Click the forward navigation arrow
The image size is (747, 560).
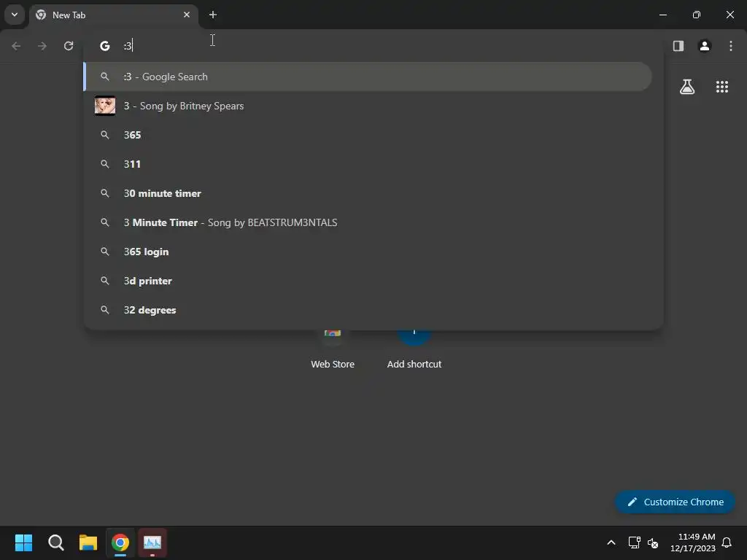click(42, 46)
